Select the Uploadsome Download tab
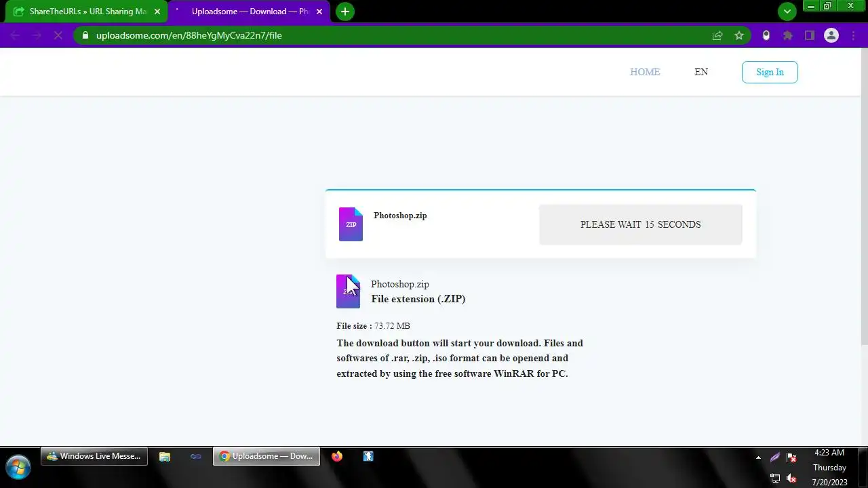Screen dimensions: 868x488 click(x=248, y=12)
